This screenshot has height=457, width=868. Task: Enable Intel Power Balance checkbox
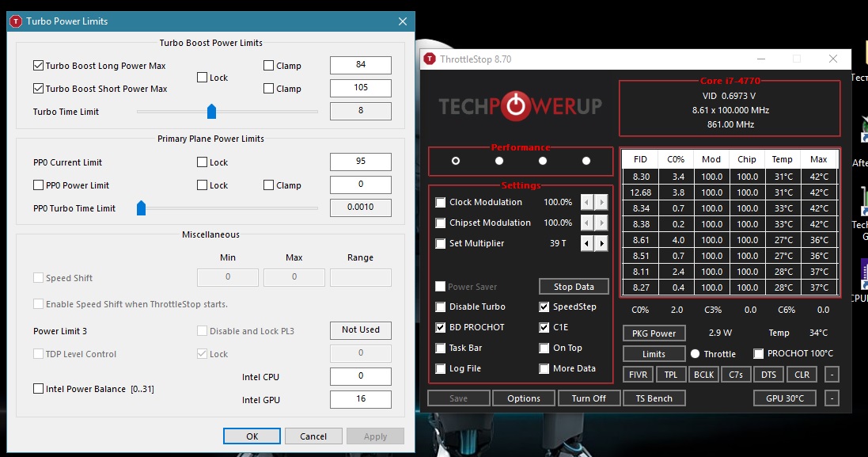[x=38, y=388]
